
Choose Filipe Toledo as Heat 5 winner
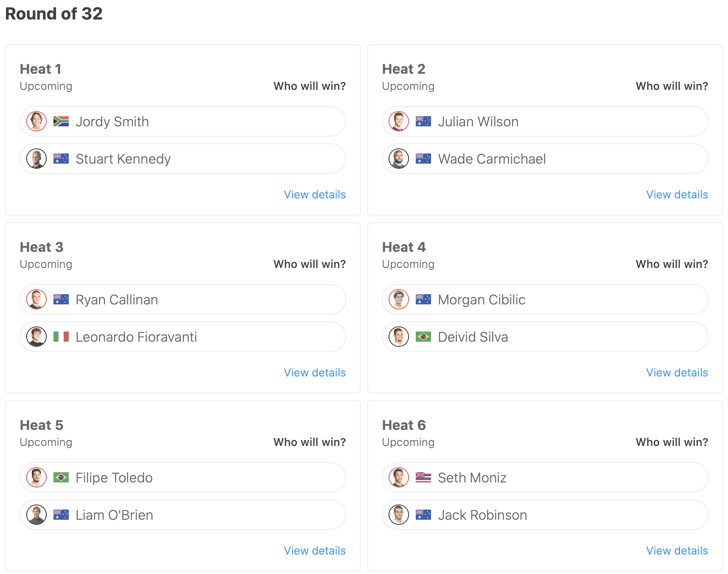[182, 478]
